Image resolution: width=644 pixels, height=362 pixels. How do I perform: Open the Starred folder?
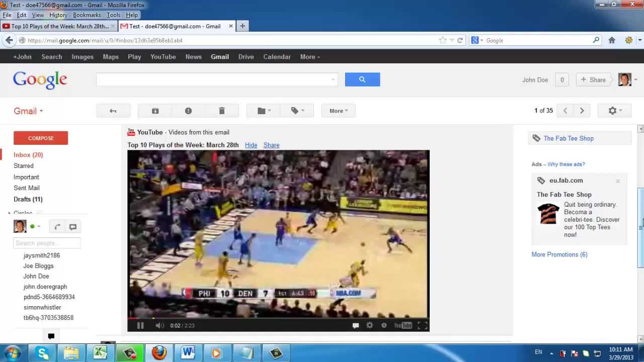click(x=24, y=166)
